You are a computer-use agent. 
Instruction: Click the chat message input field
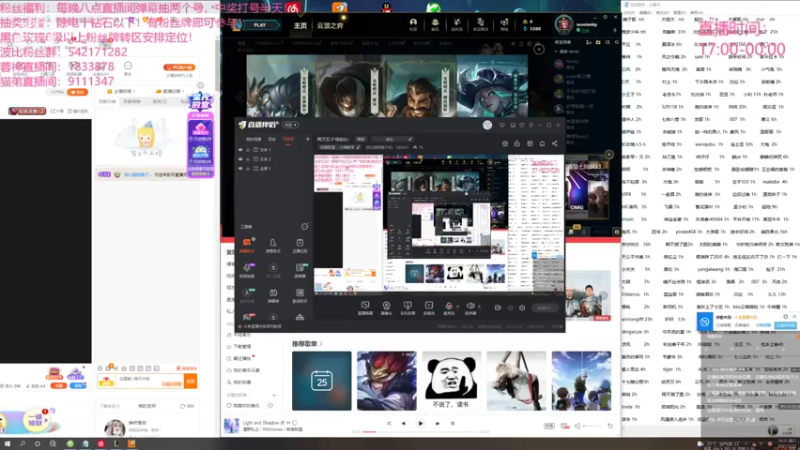click(149, 381)
